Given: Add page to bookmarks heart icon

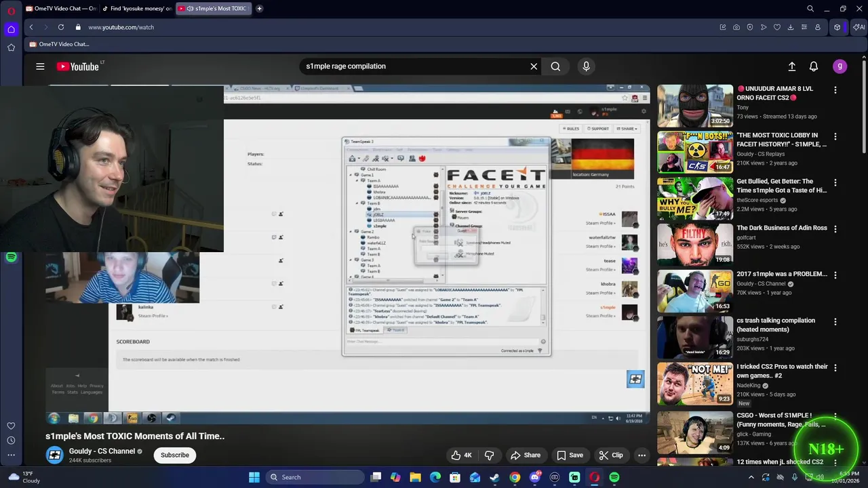Looking at the screenshot, I should pos(777,27).
